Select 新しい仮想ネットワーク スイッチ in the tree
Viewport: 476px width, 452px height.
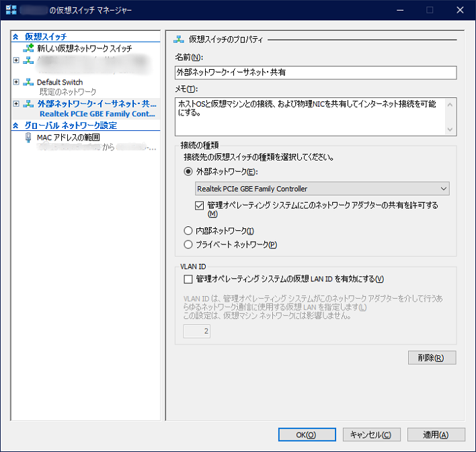(85, 48)
